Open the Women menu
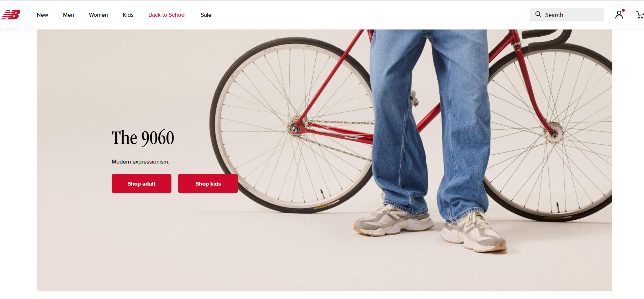The height and width of the screenshot is (299, 644). [x=98, y=15]
